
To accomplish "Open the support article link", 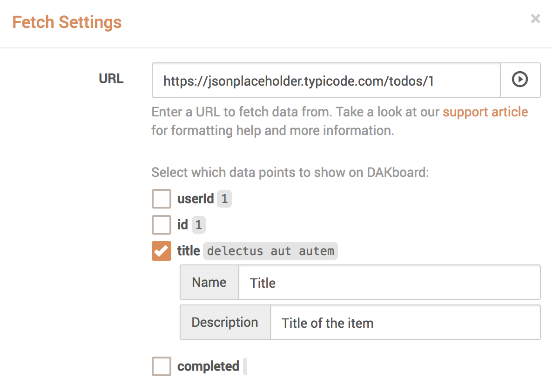I will coord(485,112).
